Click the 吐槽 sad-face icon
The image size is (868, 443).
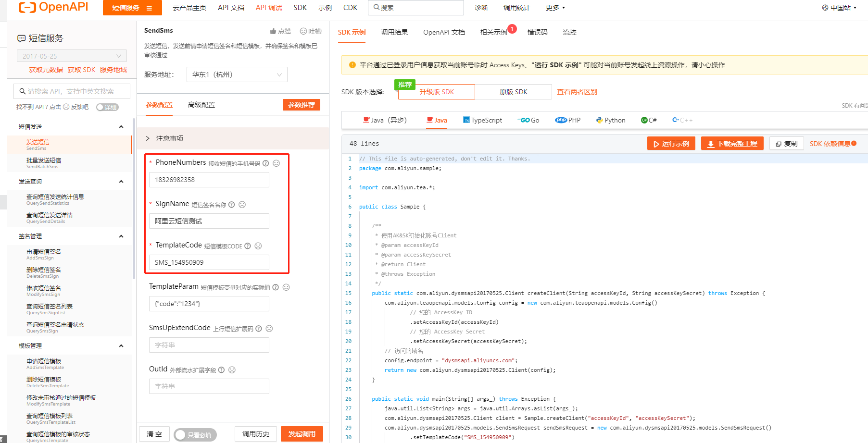303,31
